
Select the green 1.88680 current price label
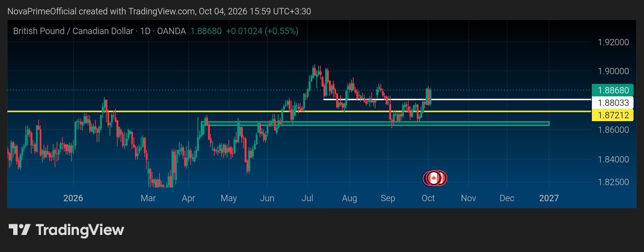point(612,90)
